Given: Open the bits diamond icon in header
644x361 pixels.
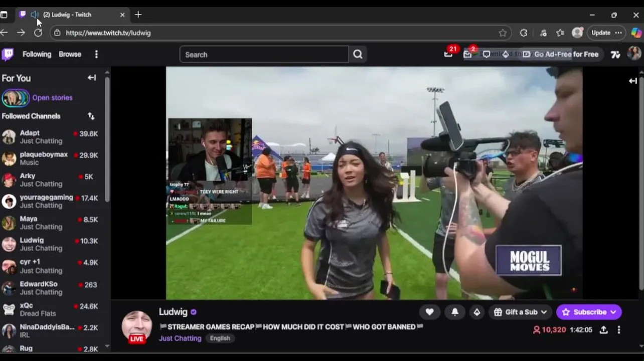Looking at the screenshot, I should pos(506,54).
